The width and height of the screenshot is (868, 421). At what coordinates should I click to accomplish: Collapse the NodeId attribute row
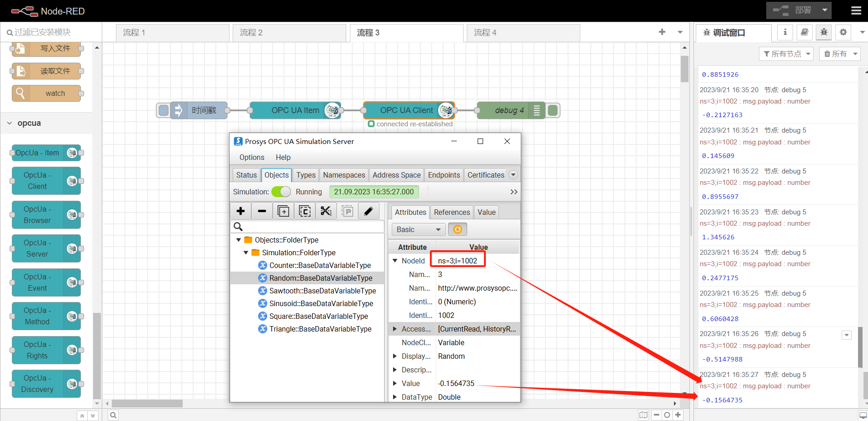click(x=395, y=261)
